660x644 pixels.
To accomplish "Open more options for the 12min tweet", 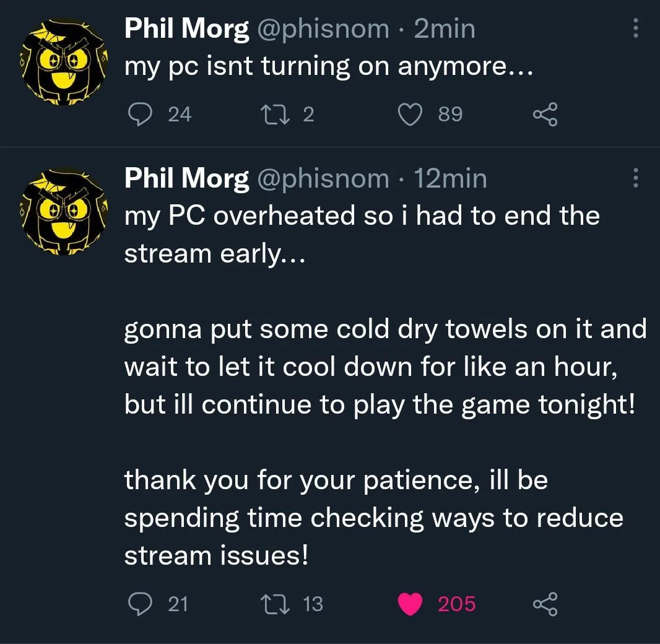I will pyautogui.click(x=636, y=178).
